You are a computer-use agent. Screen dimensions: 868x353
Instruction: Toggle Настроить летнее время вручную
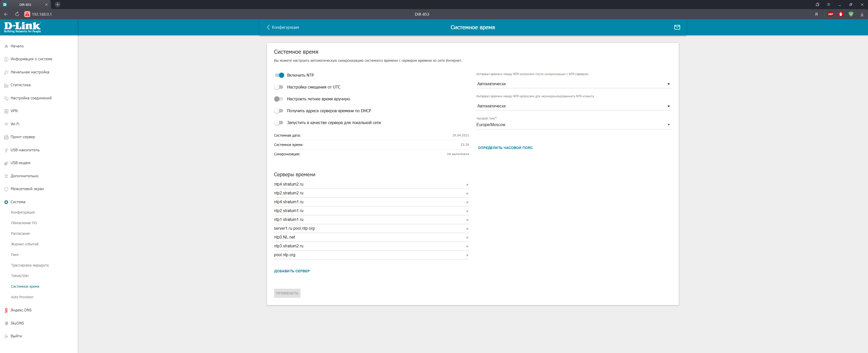[x=279, y=99]
